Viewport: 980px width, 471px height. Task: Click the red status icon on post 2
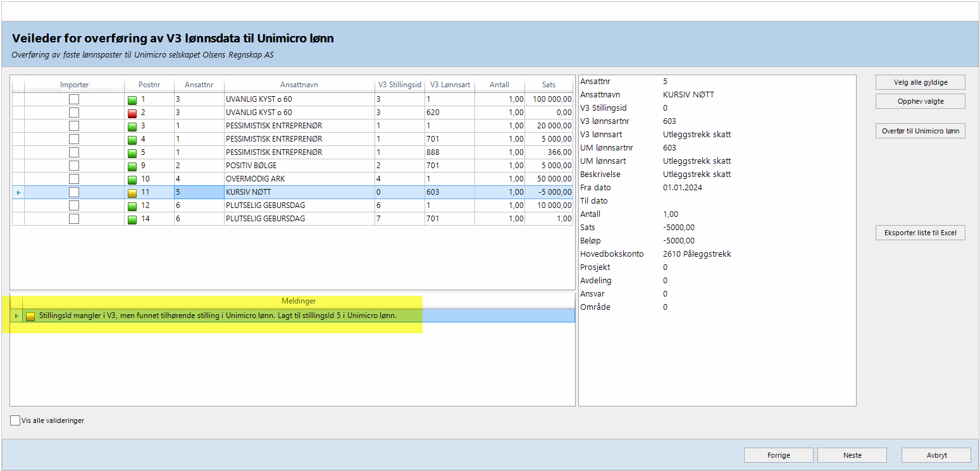[132, 113]
